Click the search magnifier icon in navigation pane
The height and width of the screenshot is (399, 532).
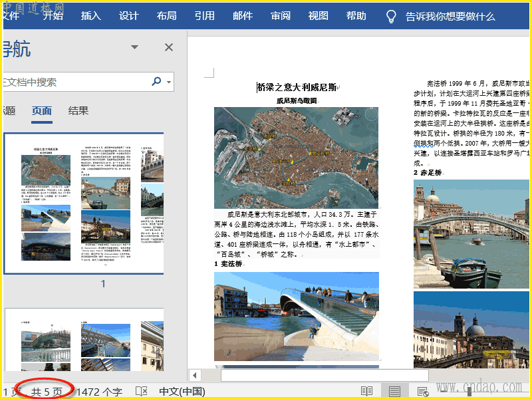tap(157, 82)
